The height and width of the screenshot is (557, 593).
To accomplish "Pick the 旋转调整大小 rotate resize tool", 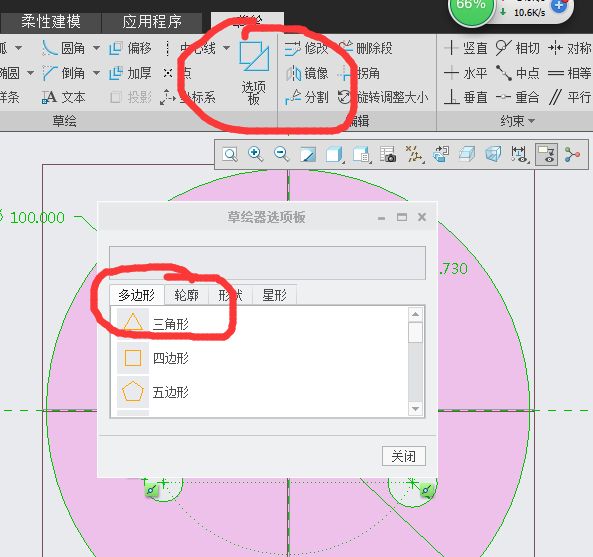I will 383,97.
